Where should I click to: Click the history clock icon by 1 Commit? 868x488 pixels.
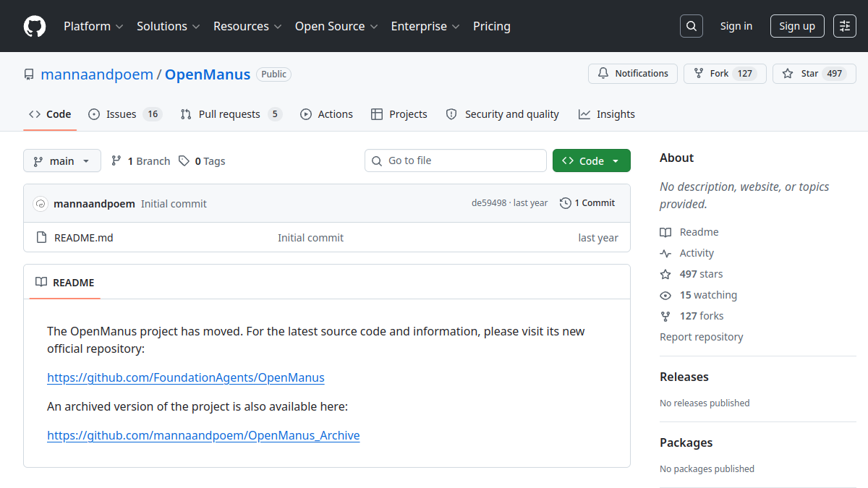566,203
